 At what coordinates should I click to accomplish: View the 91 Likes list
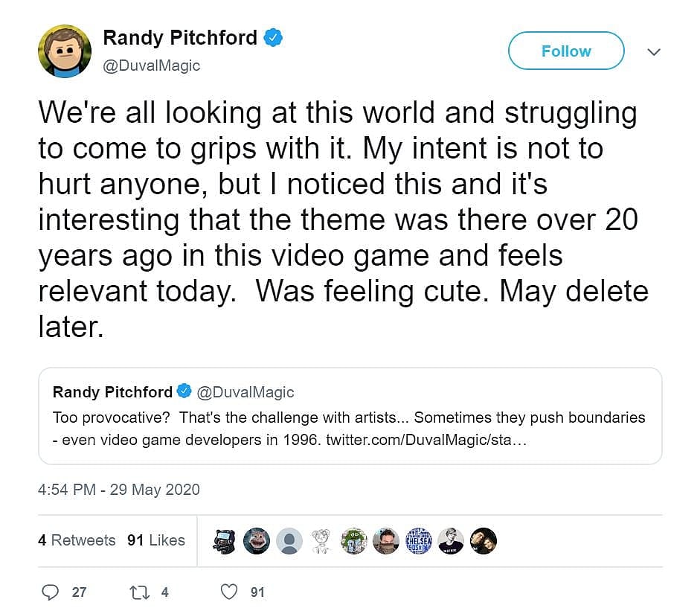(155, 540)
